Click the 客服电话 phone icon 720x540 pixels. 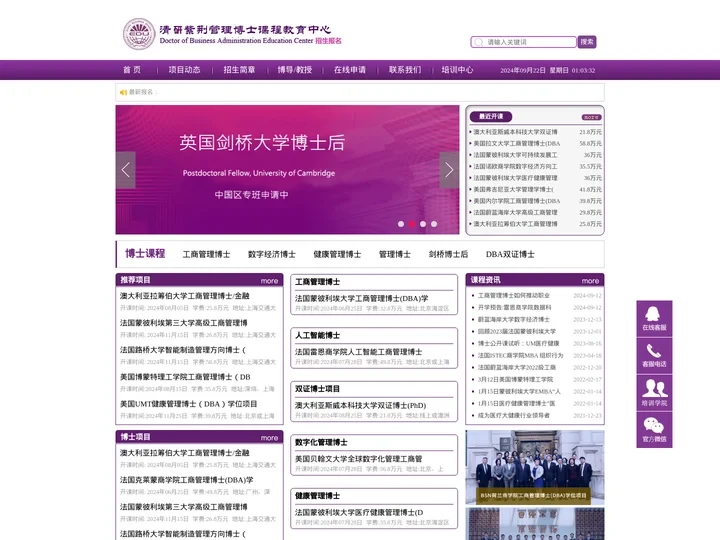click(654, 355)
